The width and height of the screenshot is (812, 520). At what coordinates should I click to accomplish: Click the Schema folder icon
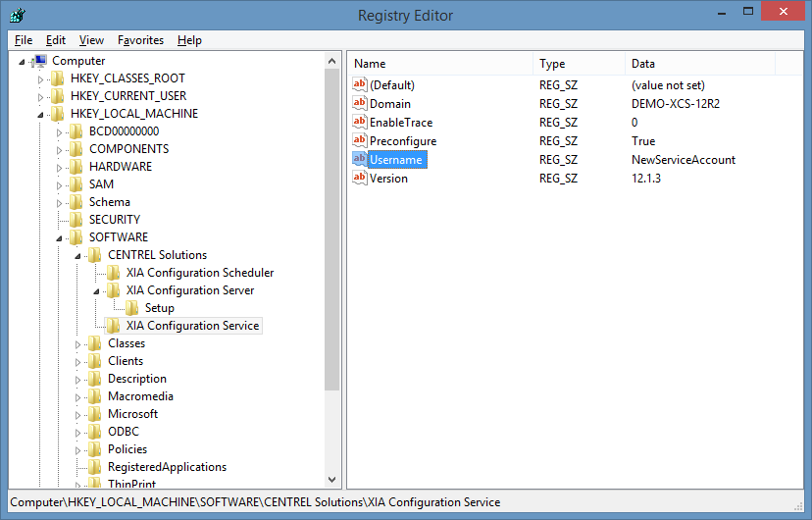pyautogui.click(x=76, y=202)
